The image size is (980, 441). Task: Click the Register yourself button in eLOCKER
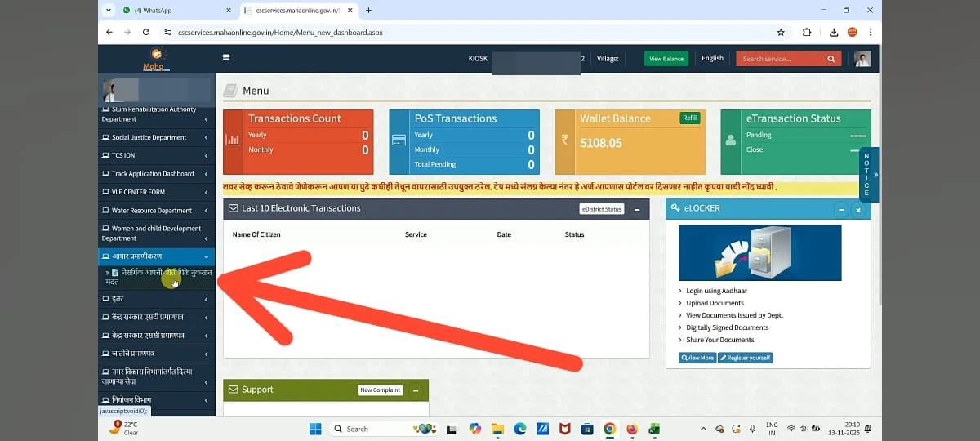coord(745,358)
